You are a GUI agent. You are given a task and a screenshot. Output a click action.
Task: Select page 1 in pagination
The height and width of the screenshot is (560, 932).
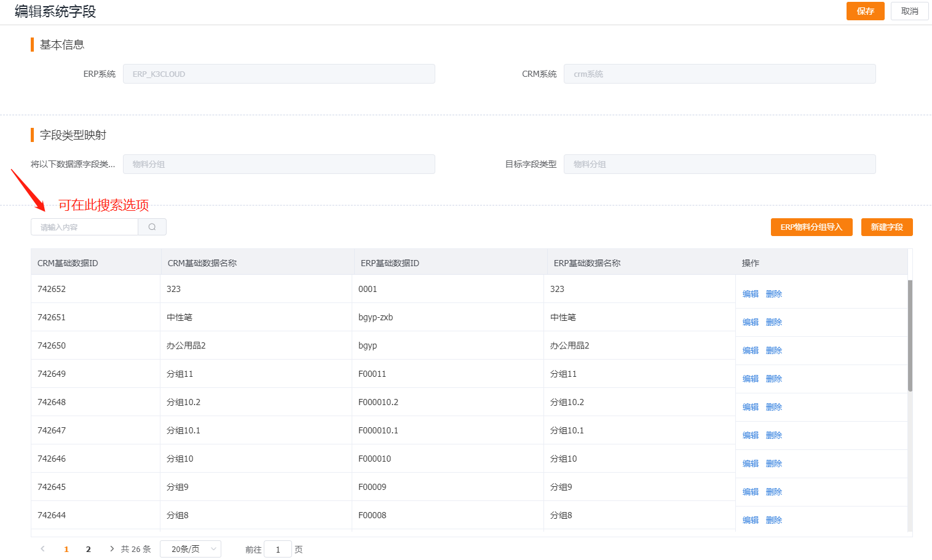pos(66,549)
